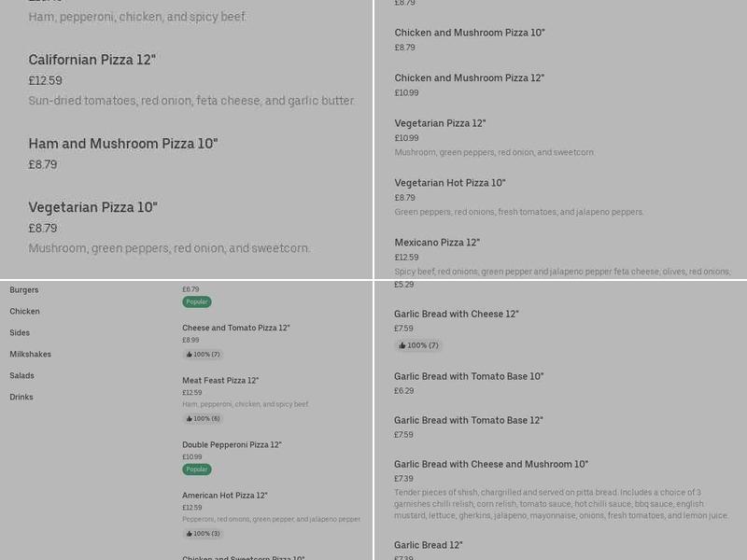Go to the Chicken category
Image resolution: width=747 pixels, height=560 pixels.
coord(24,312)
